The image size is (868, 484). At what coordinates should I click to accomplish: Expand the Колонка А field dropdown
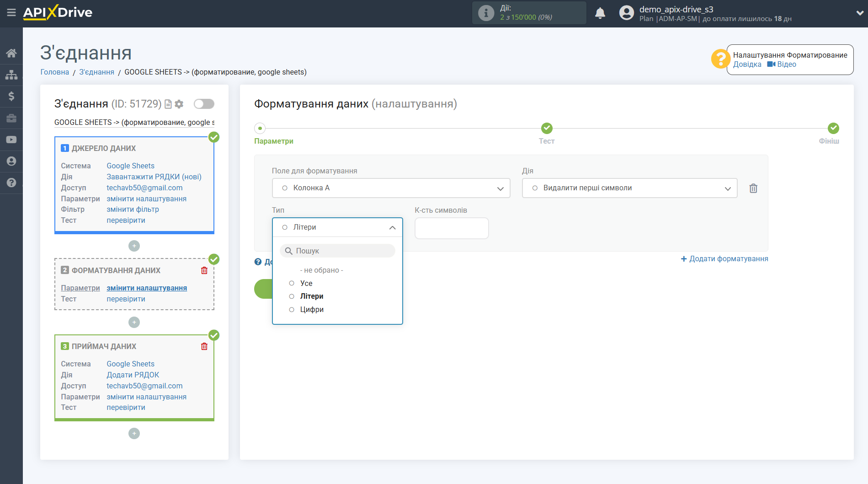tap(391, 188)
